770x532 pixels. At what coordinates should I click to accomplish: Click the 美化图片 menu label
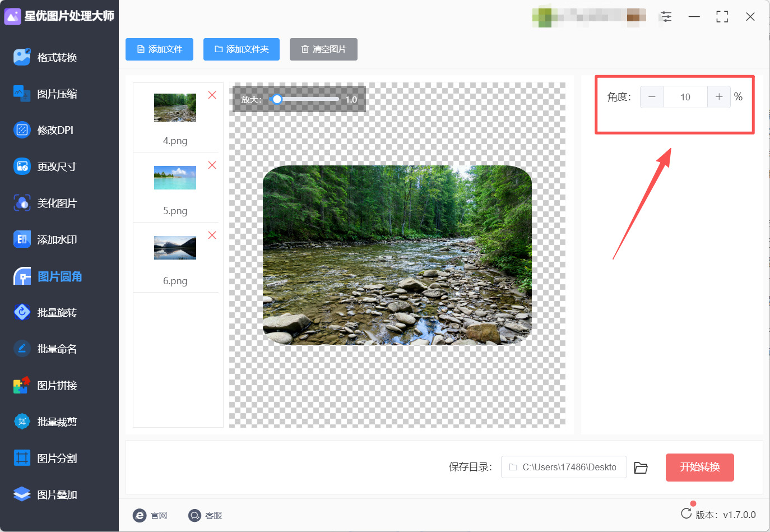coord(57,203)
